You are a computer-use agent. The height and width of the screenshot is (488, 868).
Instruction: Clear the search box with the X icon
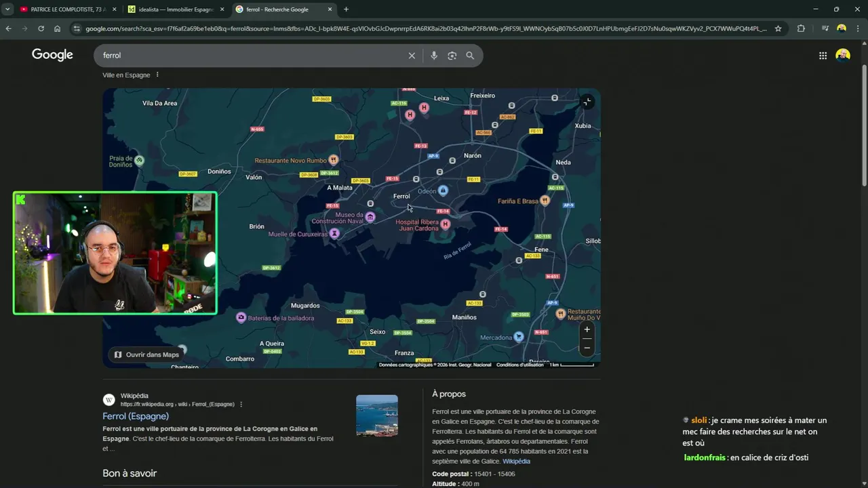tap(412, 56)
